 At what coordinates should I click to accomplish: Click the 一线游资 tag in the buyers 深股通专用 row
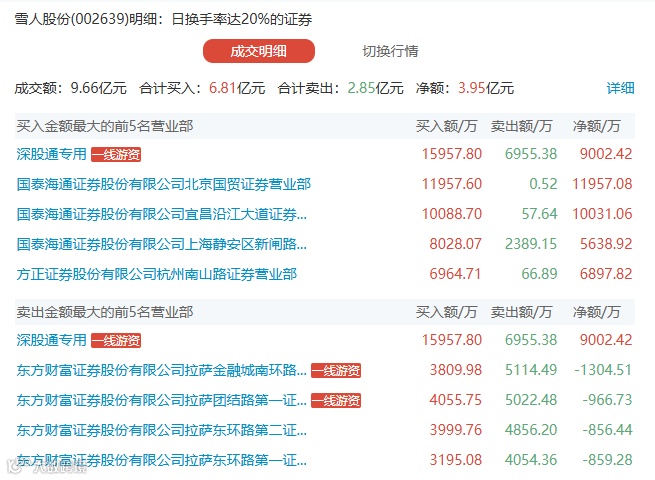(116, 155)
